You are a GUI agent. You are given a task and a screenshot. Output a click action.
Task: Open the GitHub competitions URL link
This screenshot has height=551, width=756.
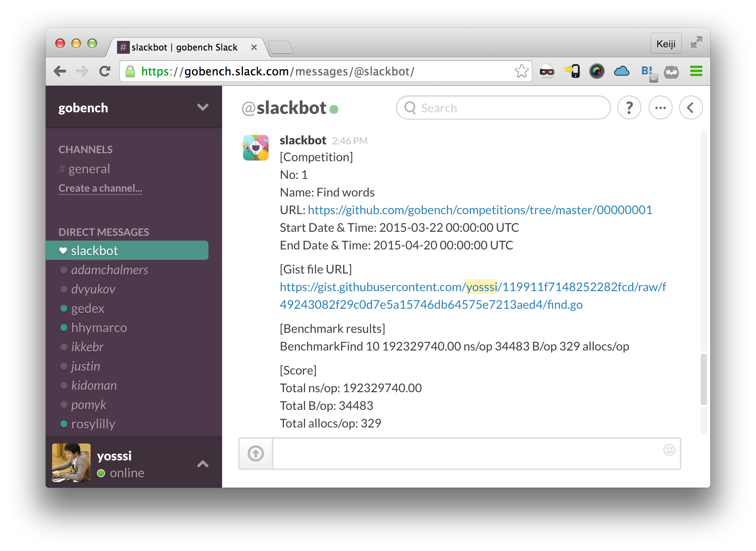pyautogui.click(x=480, y=210)
